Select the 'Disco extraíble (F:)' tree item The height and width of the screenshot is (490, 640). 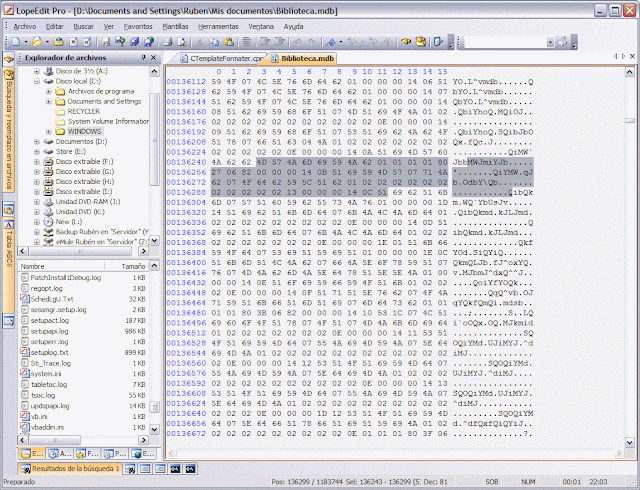point(84,162)
